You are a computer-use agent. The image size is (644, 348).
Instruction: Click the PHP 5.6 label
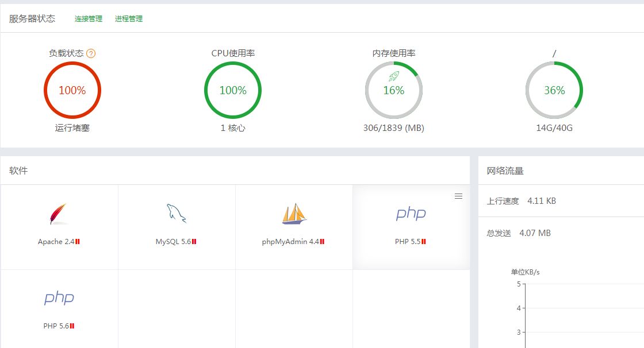[x=56, y=326]
